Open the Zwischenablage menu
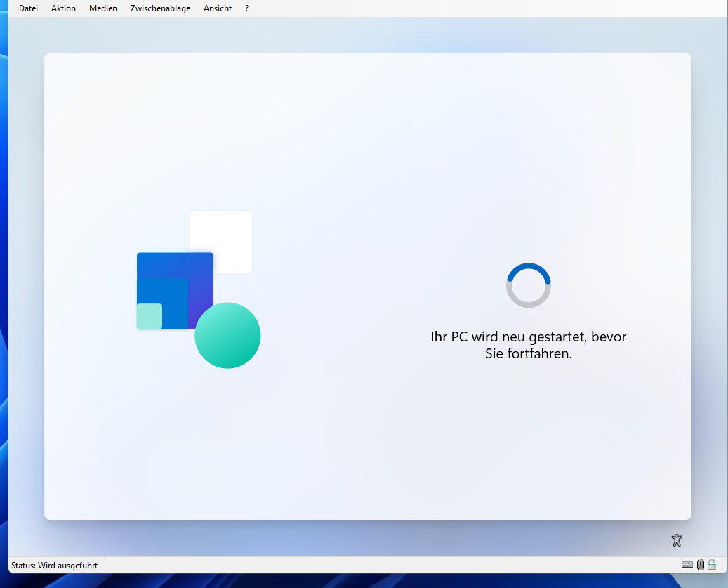Screen dimensions: 728x588 160,8
